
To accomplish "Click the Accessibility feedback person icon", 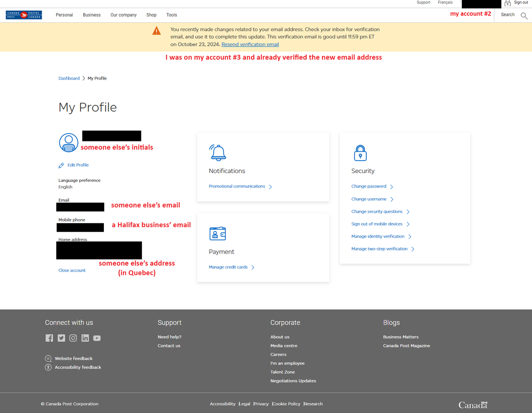I will (x=48, y=367).
